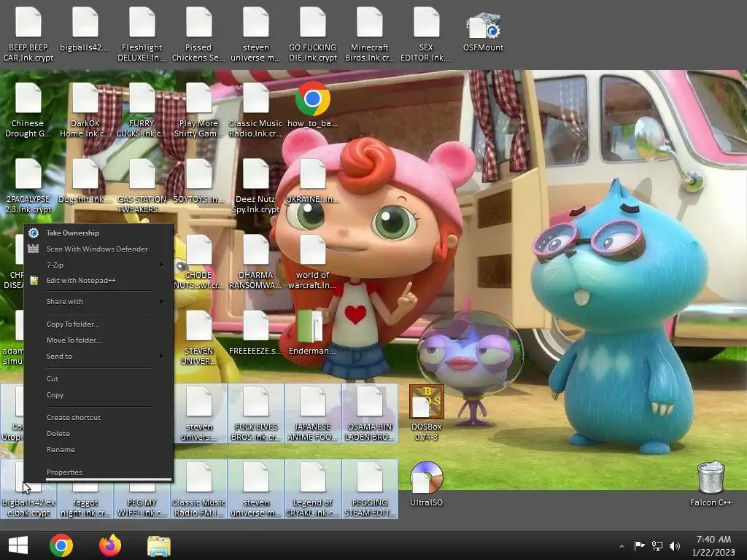The image size is (747, 560).
Task: Select the JAPANESE ANIME FOO... file icon
Action: [312, 413]
